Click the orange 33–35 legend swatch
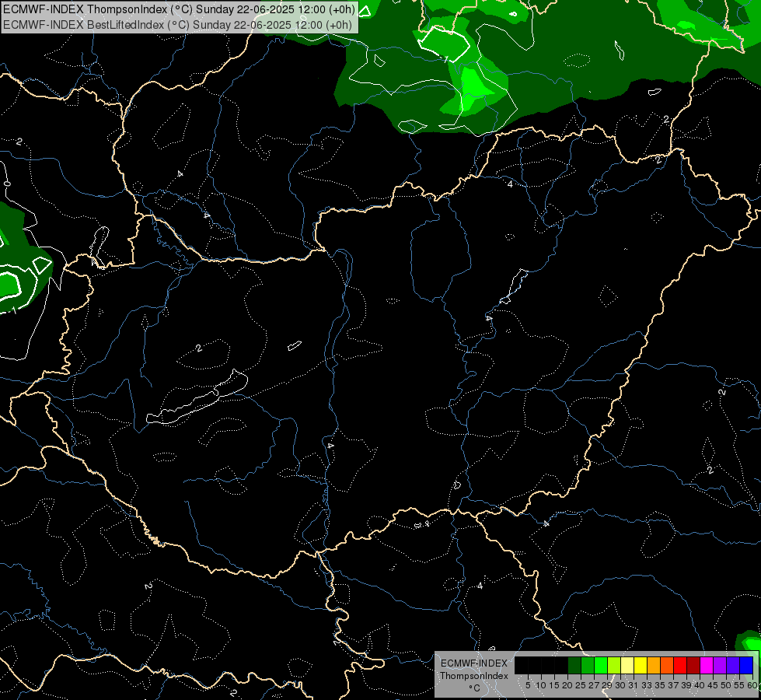This screenshot has height=700, width=761. coord(654,665)
